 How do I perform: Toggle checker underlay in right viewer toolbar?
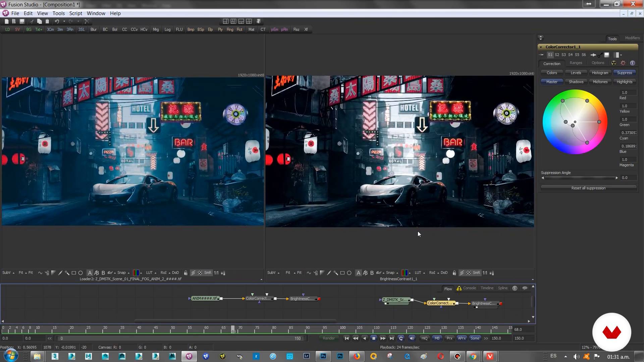coord(469,273)
